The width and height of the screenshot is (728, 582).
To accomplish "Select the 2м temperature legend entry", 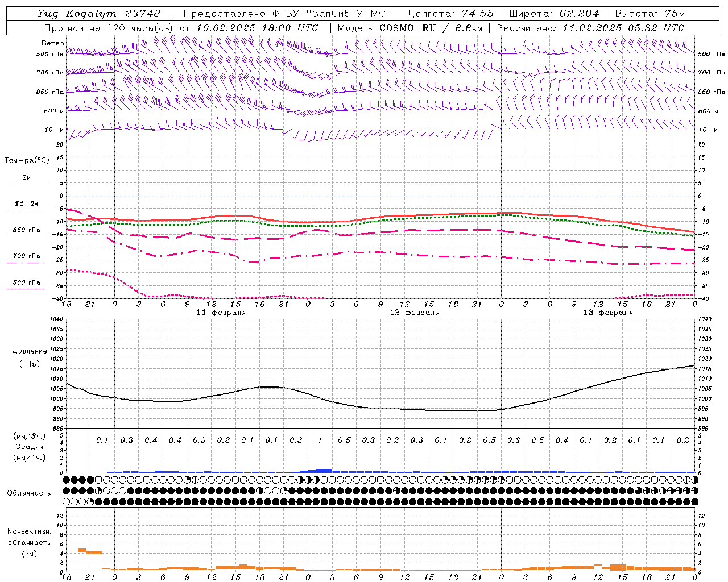I will pyautogui.click(x=27, y=178).
